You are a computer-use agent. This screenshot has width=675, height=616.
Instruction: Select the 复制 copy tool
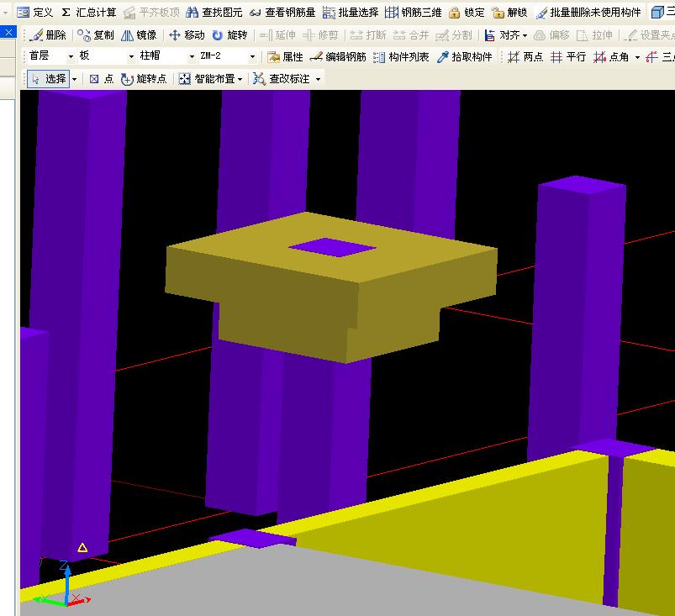[x=96, y=34]
